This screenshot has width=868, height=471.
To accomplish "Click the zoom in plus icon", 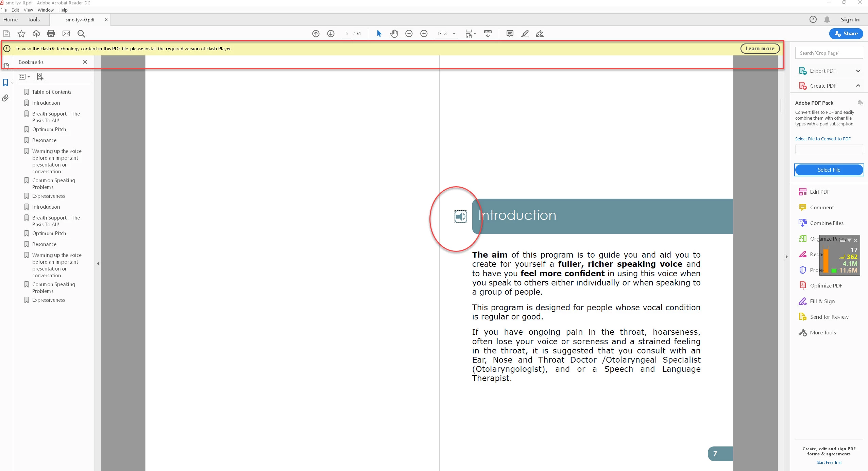I will (x=424, y=34).
